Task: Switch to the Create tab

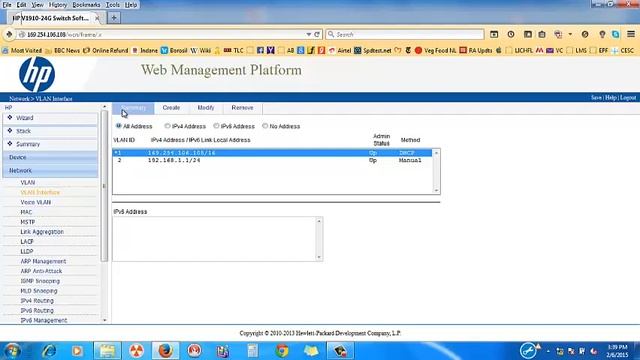Action: tap(171, 108)
